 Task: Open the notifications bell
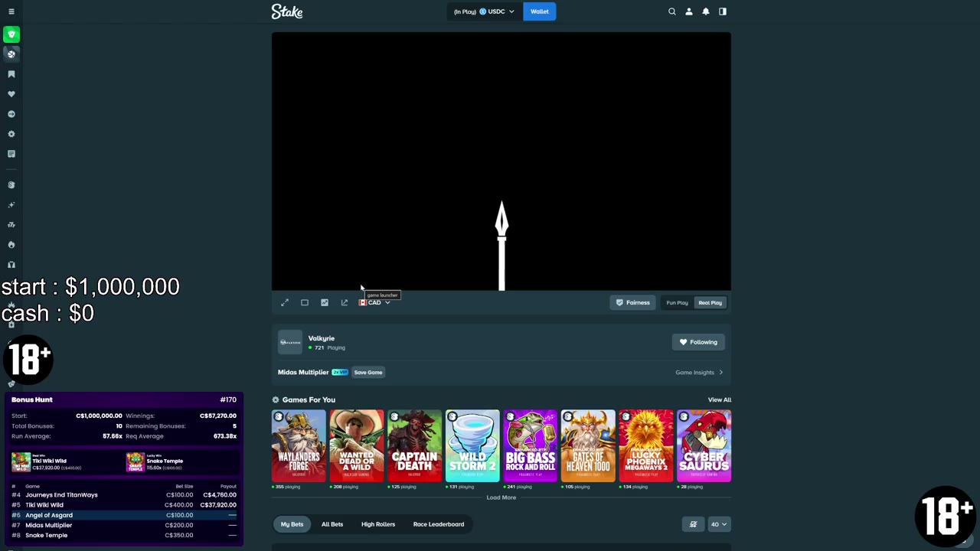[706, 11]
